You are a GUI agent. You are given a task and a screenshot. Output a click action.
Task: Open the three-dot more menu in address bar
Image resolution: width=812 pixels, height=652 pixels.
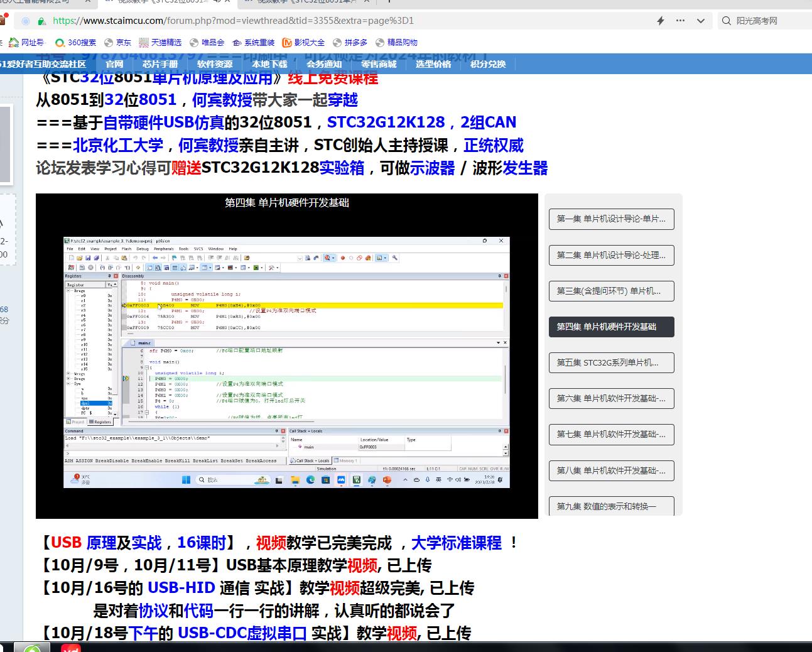tap(681, 21)
